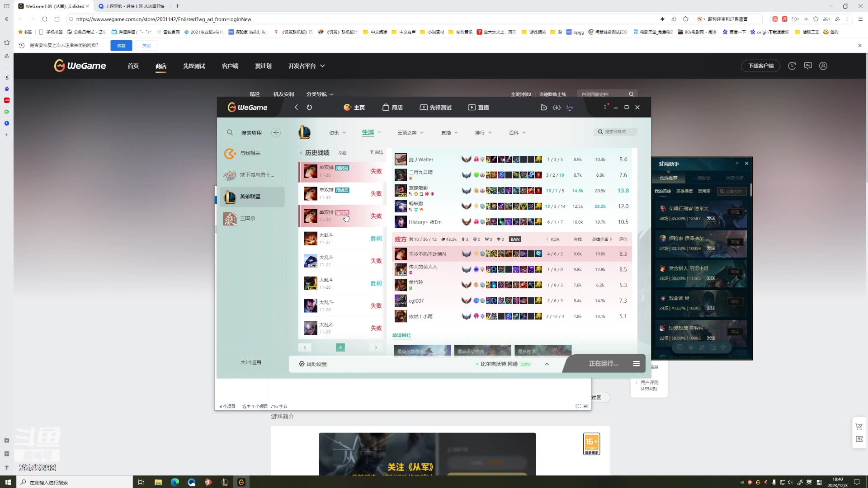Viewport: 868px width, 488px height.
Task: Switch to 禁用率 tab in 对局助手
Action: click(704, 191)
